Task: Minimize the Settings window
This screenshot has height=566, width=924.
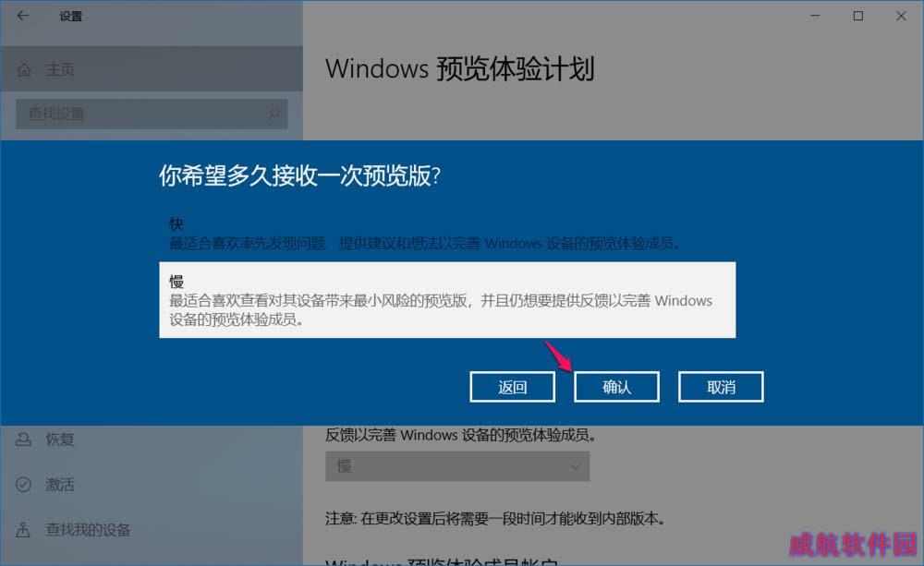Action: tap(815, 16)
